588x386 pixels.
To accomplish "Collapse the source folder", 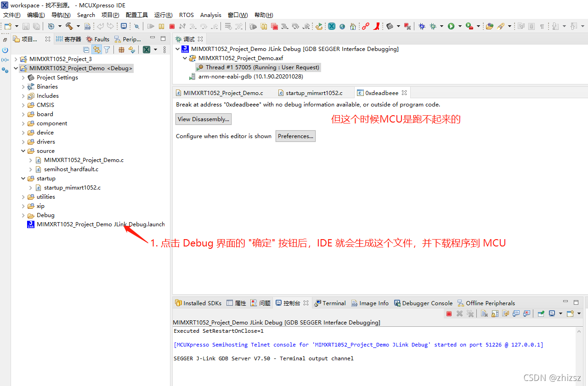I will click(23, 151).
